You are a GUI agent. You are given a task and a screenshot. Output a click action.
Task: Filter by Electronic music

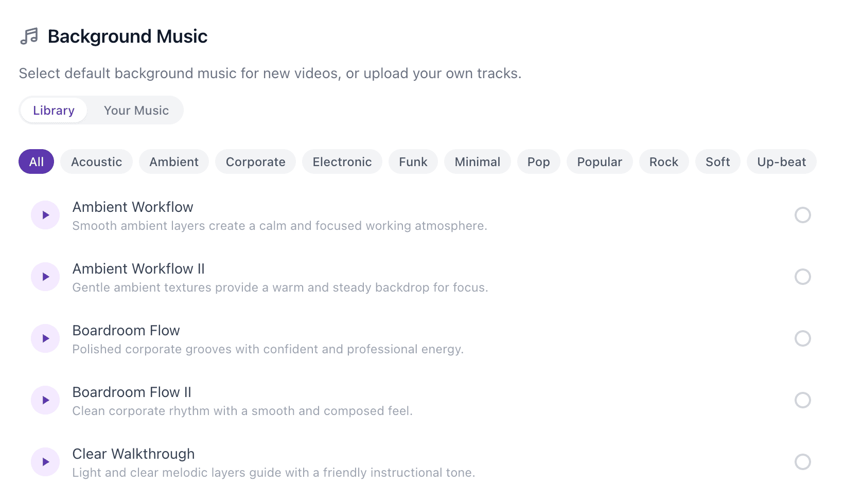(x=342, y=161)
